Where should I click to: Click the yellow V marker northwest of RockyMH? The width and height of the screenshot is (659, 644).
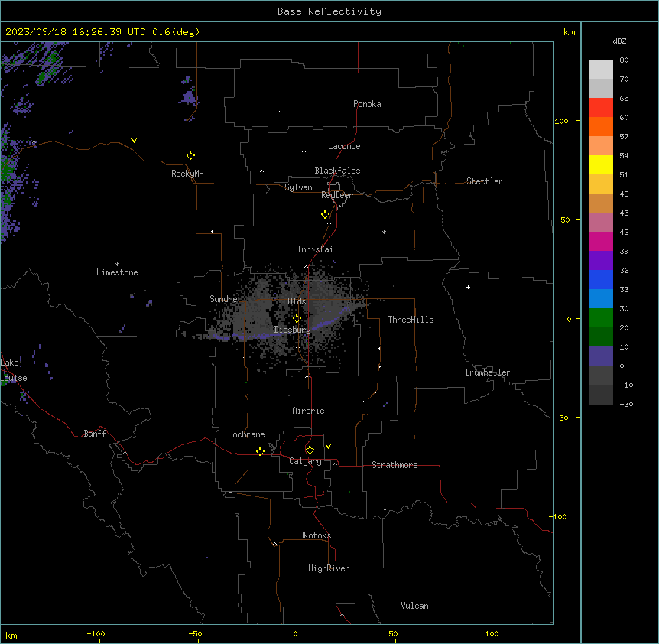[x=134, y=141]
